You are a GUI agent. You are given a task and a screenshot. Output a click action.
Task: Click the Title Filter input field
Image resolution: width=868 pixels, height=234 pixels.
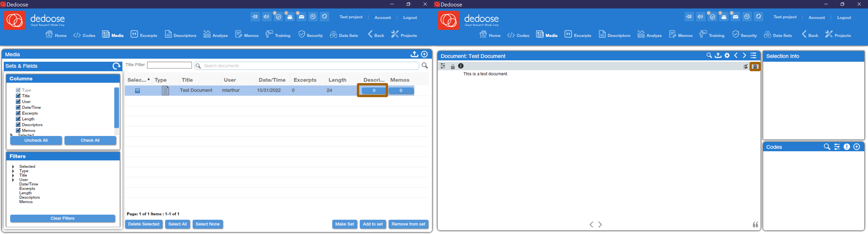coord(170,65)
